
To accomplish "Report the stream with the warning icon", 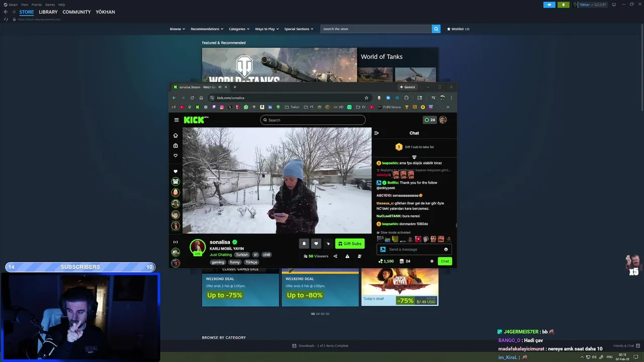I will 347,256.
